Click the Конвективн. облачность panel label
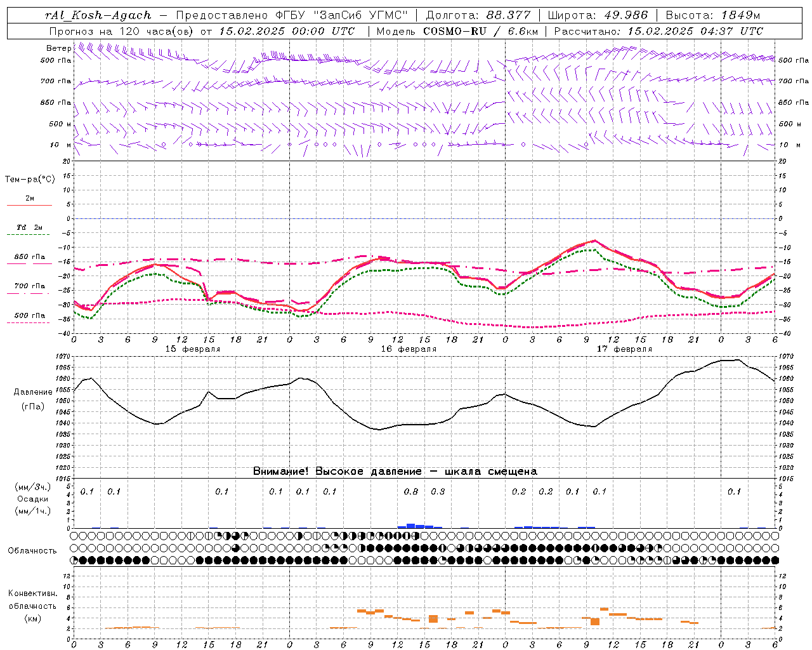The height and width of the screenshot is (650, 812). point(32,600)
